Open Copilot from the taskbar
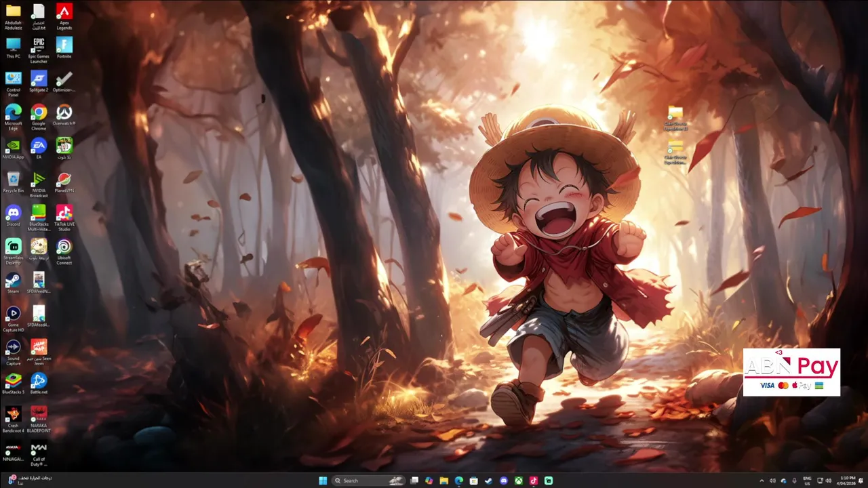 pos(429,481)
